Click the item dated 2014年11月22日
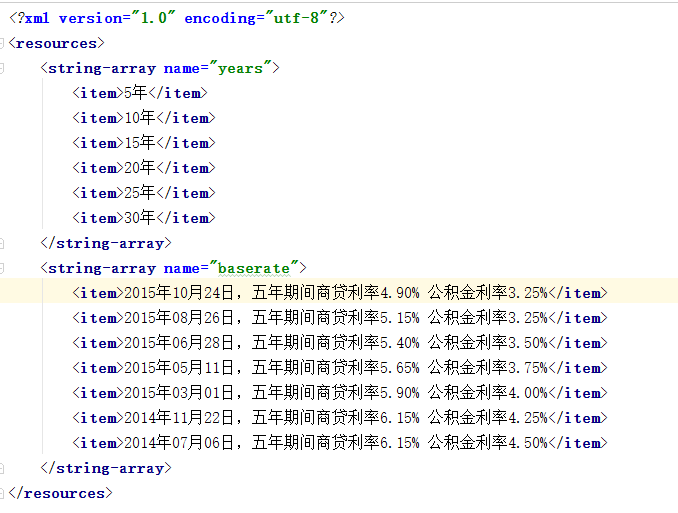This screenshot has width=678, height=513. click(x=340, y=418)
